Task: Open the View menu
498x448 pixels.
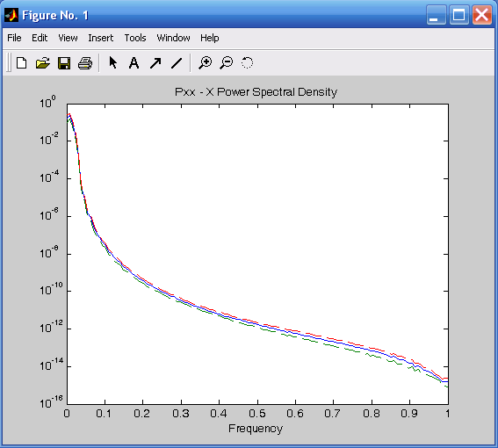Action: pos(68,38)
